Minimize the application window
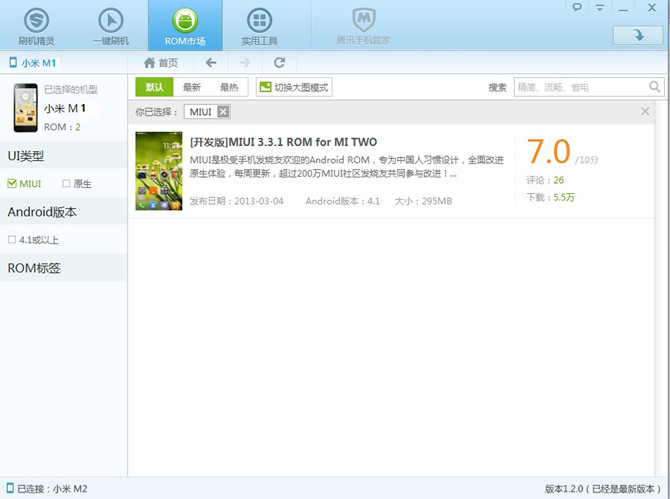 pyautogui.click(x=623, y=9)
